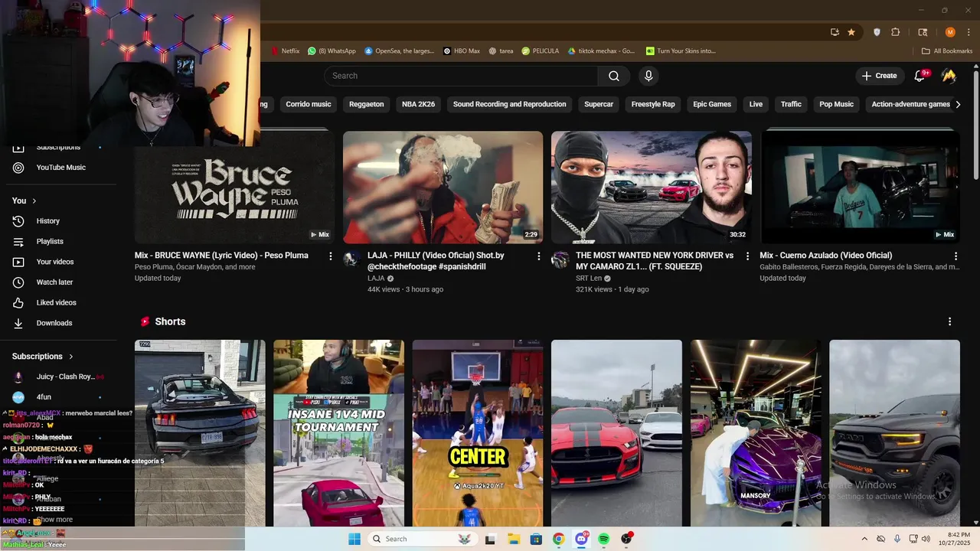Image resolution: width=980 pixels, height=551 pixels.
Task: Play MOST WANTED NEW YORK DRIVER thumbnail
Action: pos(652,187)
